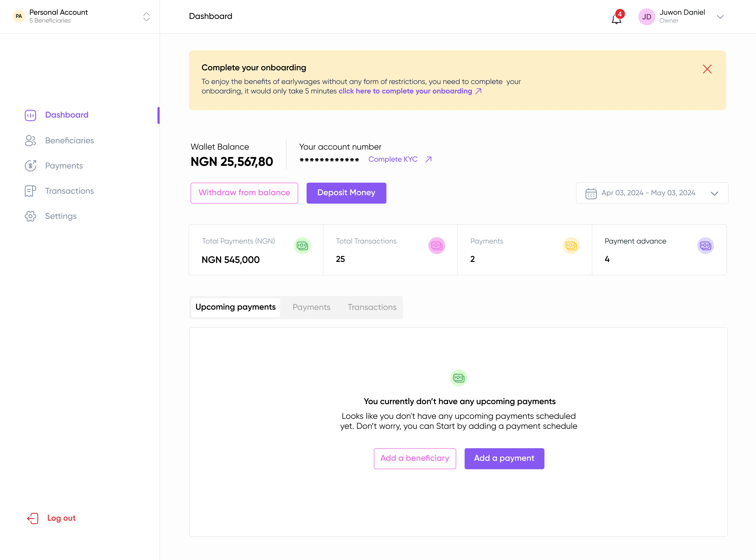Expand the Personal Account switcher
756x560 pixels.
click(x=146, y=17)
